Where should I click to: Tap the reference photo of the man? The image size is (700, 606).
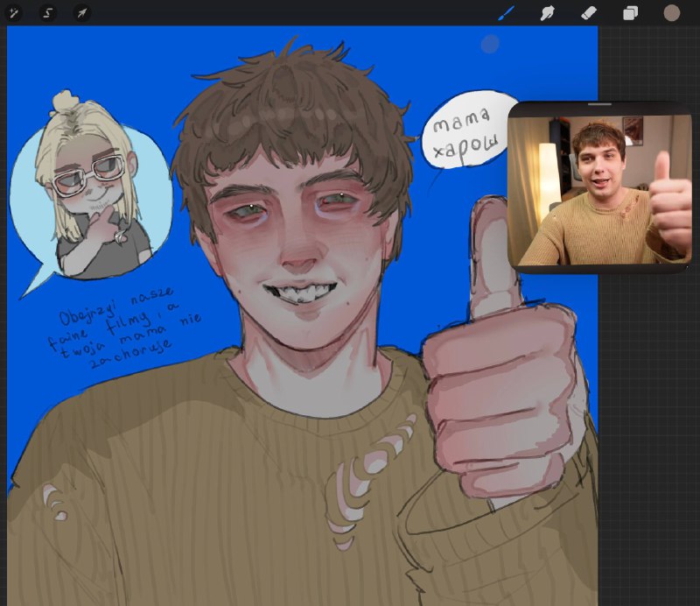(599, 190)
